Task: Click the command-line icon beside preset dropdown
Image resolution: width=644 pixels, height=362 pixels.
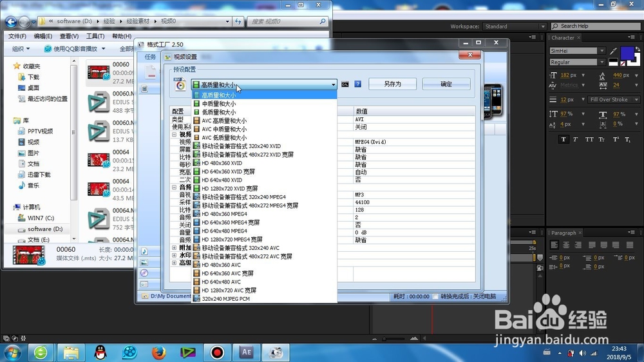Action: pos(345,84)
